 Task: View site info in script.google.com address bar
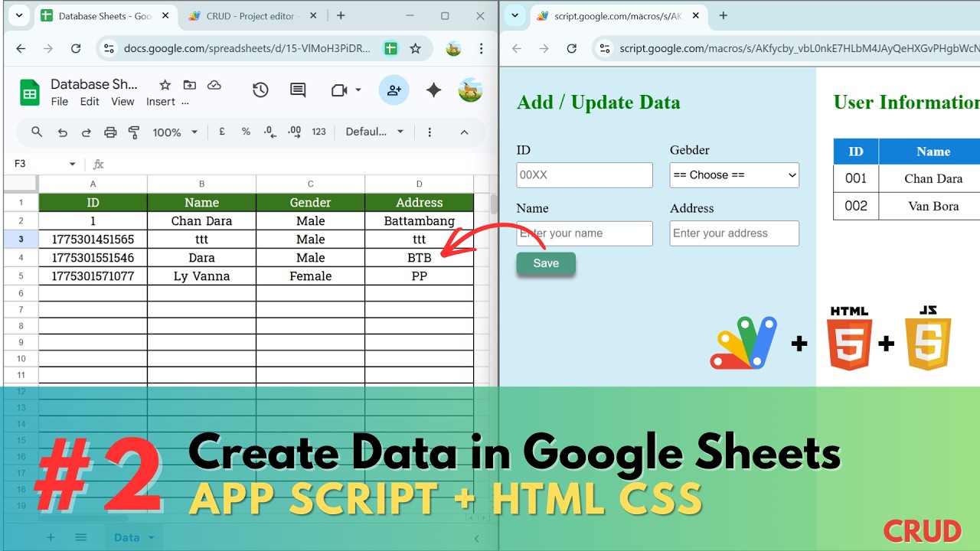pyautogui.click(x=605, y=48)
